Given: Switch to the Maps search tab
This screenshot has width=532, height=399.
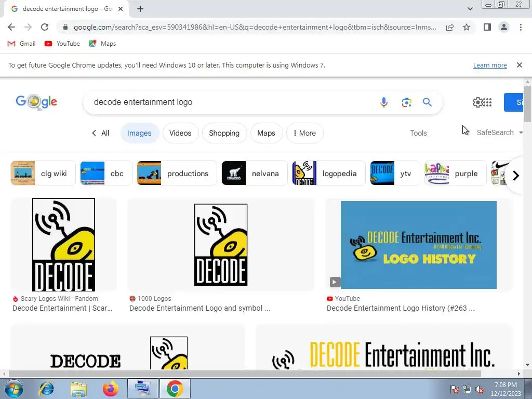Looking at the screenshot, I should click(x=267, y=133).
